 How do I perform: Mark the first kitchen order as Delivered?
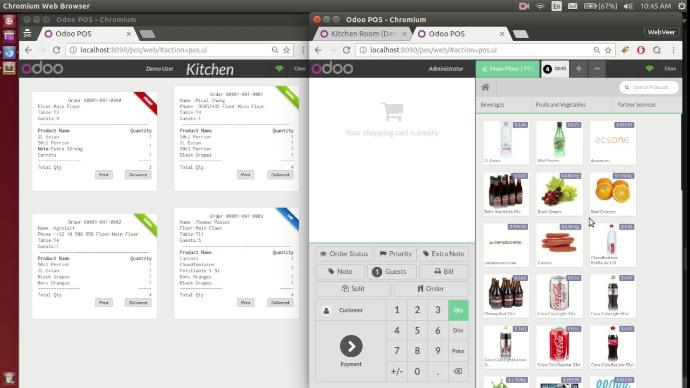coord(138,175)
